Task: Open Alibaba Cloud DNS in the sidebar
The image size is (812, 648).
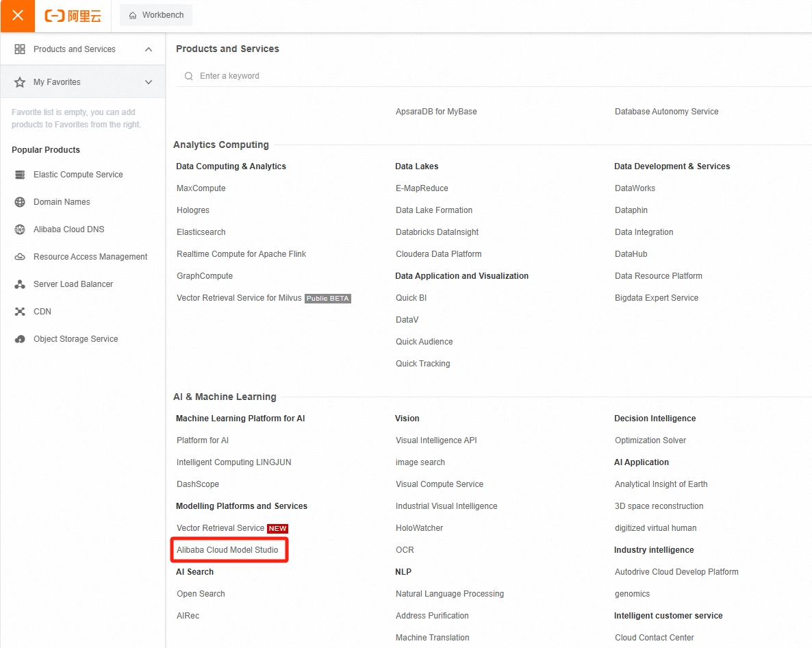Action: [x=69, y=229]
